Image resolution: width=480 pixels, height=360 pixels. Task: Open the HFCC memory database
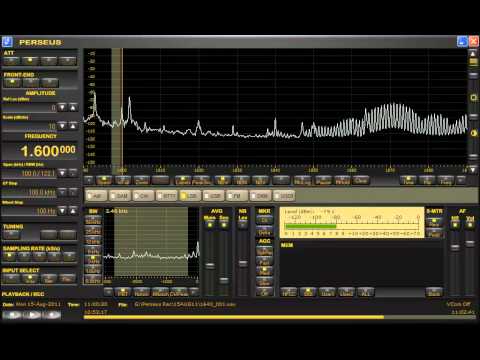coord(289,292)
